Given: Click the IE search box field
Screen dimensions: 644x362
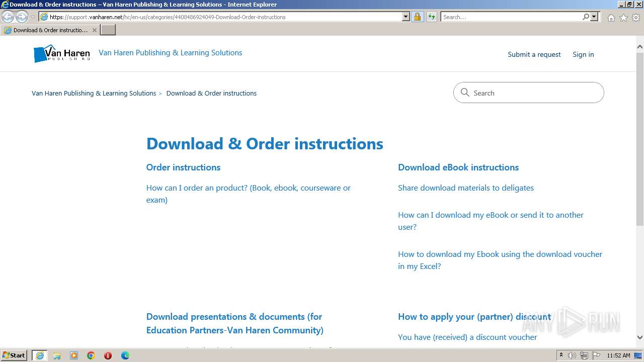Looking at the screenshot, I should click(x=511, y=17).
